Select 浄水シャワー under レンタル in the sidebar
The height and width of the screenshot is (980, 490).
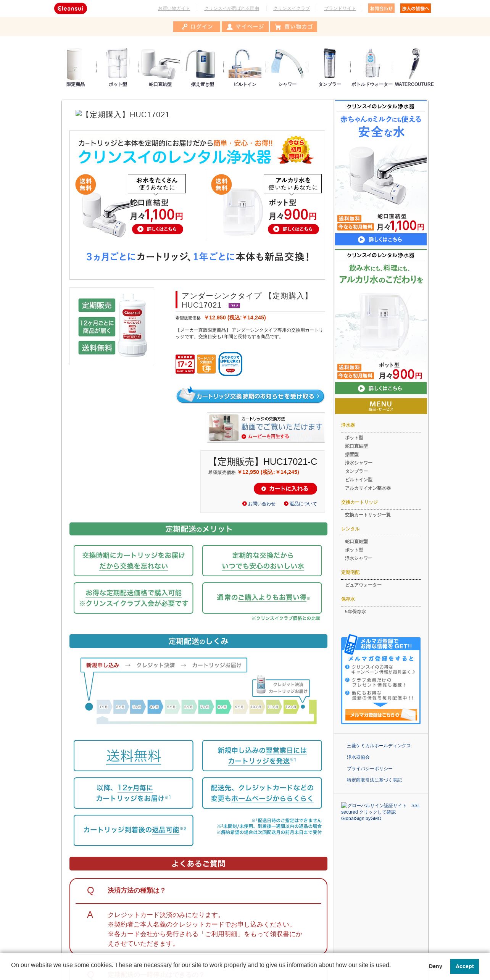[x=359, y=558]
